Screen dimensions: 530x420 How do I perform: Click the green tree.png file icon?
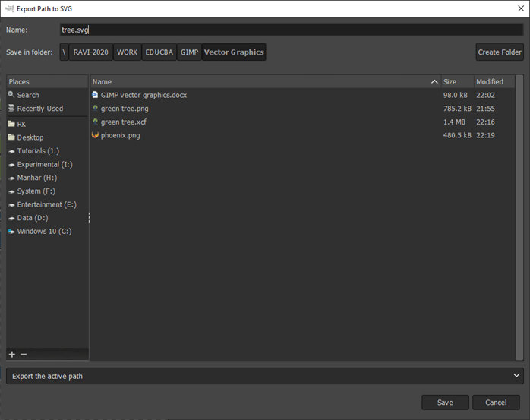[95, 108]
